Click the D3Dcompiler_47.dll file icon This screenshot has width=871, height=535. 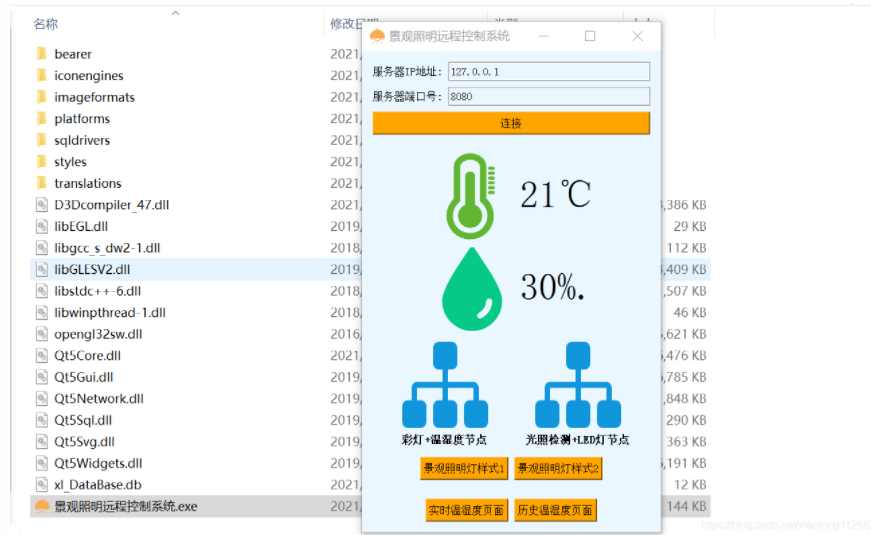[42, 205]
